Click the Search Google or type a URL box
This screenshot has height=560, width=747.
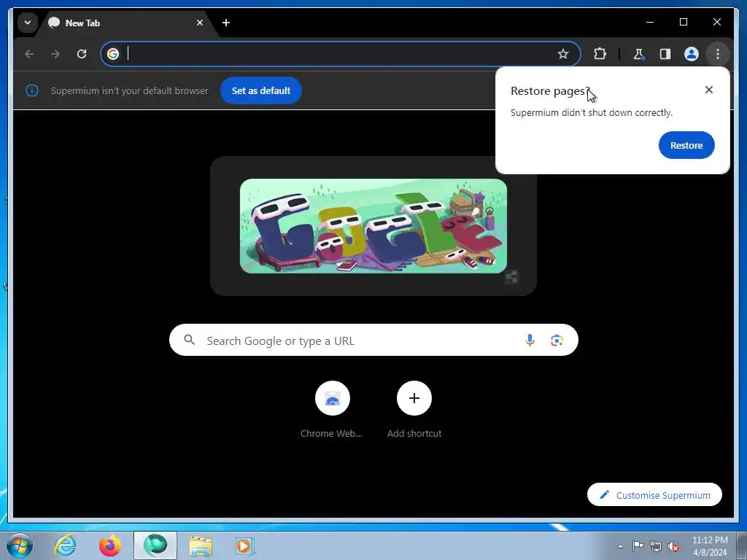[x=373, y=340]
